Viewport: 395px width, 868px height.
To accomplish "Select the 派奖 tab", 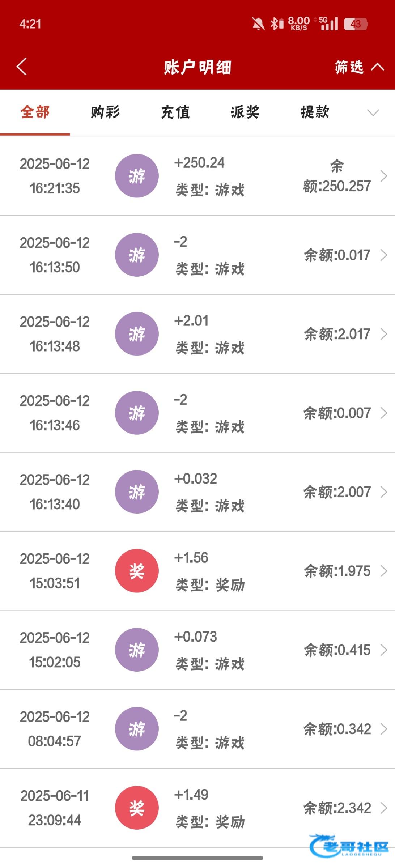I will [x=245, y=112].
